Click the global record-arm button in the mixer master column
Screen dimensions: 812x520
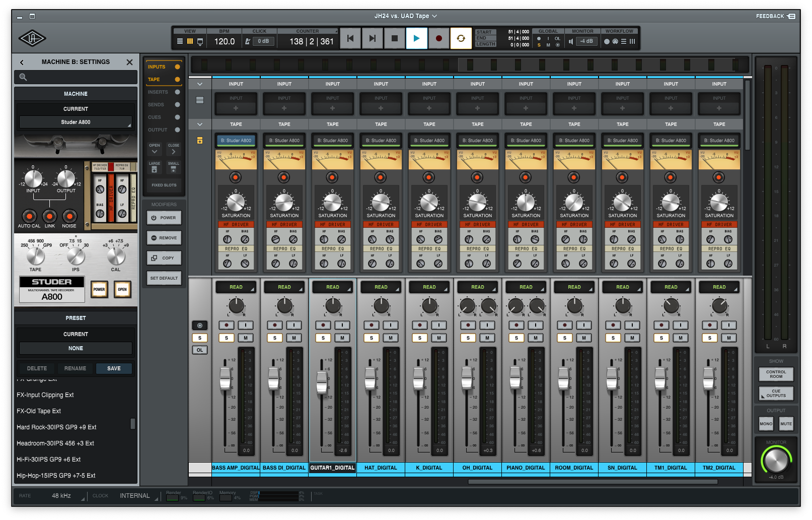pyautogui.click(x=200, y=326)
